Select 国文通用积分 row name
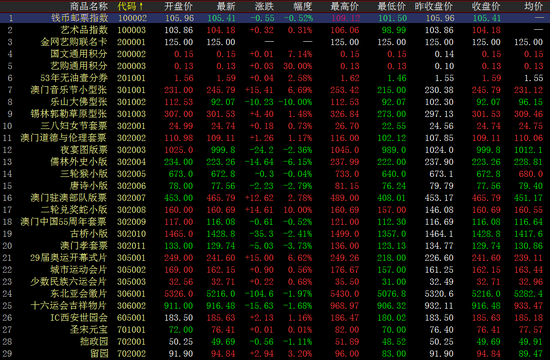 point(79,54)
